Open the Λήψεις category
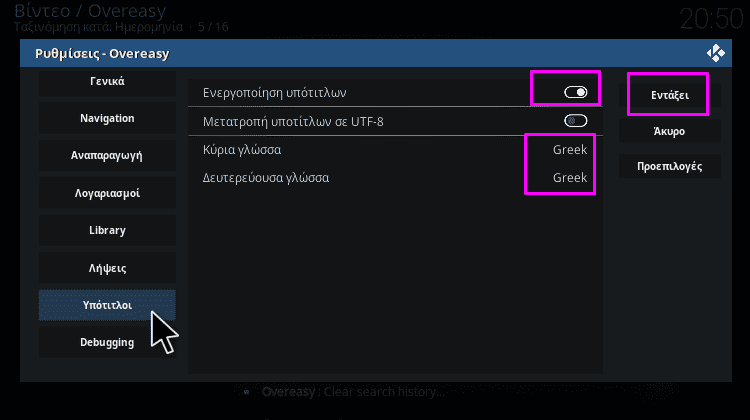 pyautogui.click(x=107, y=267)
